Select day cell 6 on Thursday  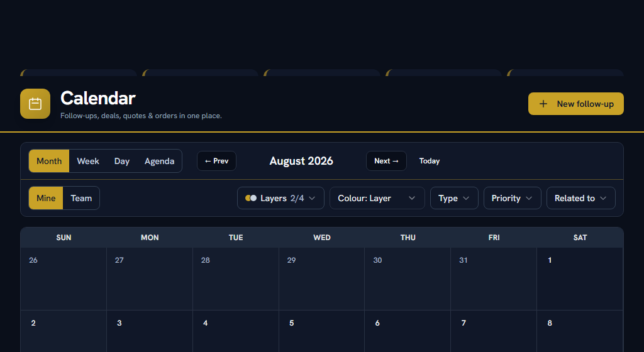pyautogui.click(x=408, y=331)
